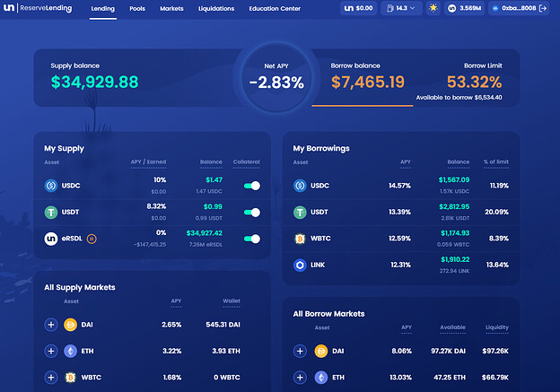This screenshot has height=392, width=560.
Task: Click the LINK icon in My Borrowings
Action: coord(300,265)
